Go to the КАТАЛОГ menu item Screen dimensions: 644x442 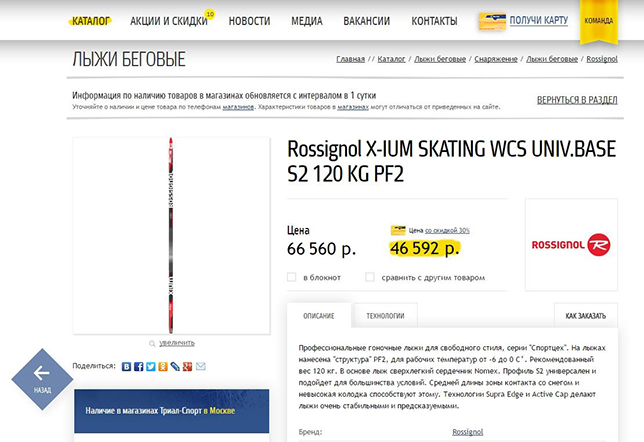[x=91, y=21]
